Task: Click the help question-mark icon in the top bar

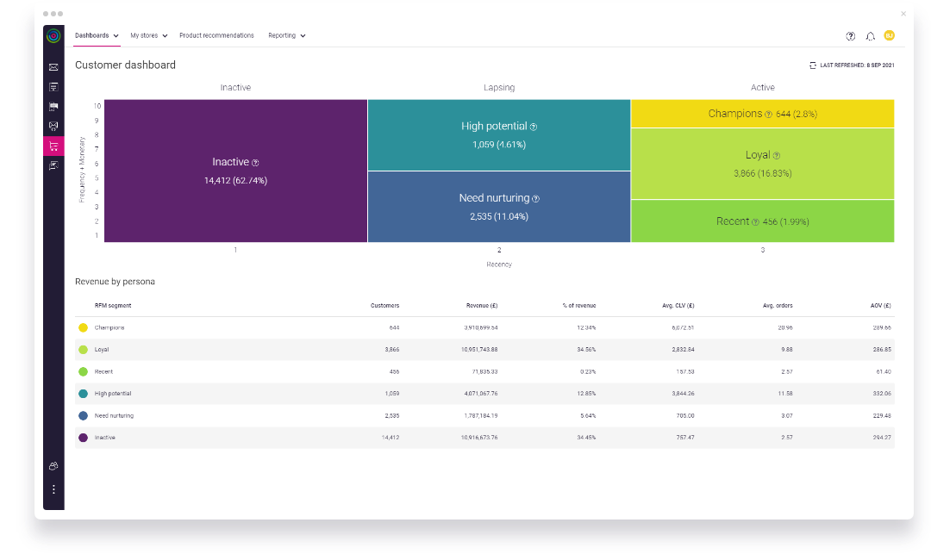Action: pyautogui.click(x=850, y=35)
